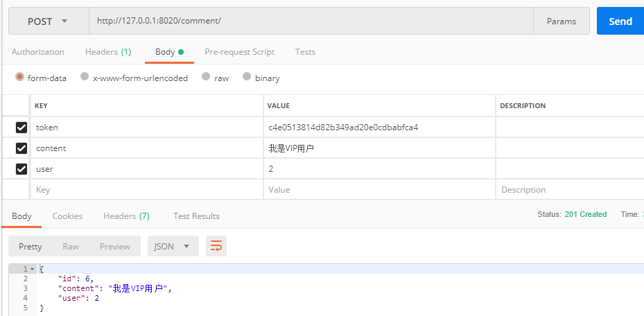Collapse the JSON object at line 1
The image size is (644, 316).
[x=33, y=269]
